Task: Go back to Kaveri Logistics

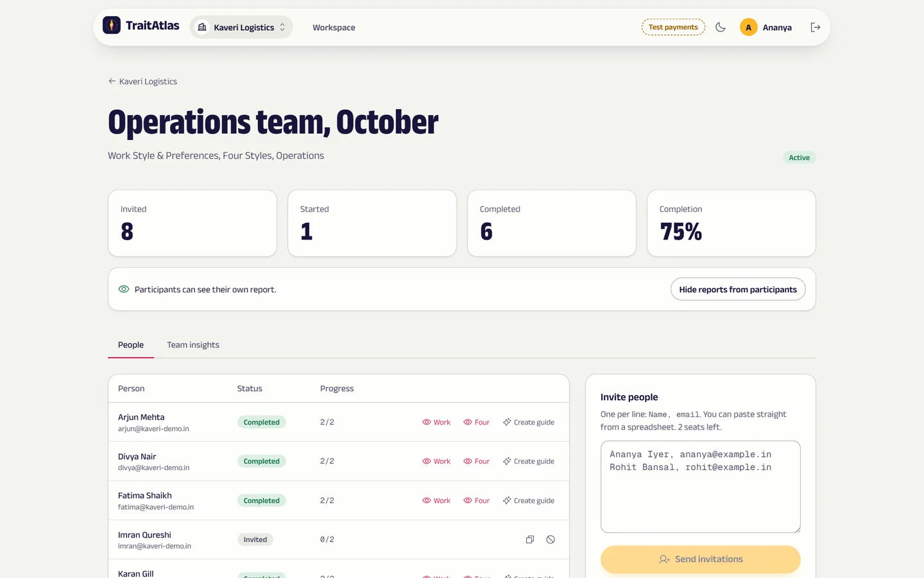Action: pyautogui.click(x=142, y=82)
